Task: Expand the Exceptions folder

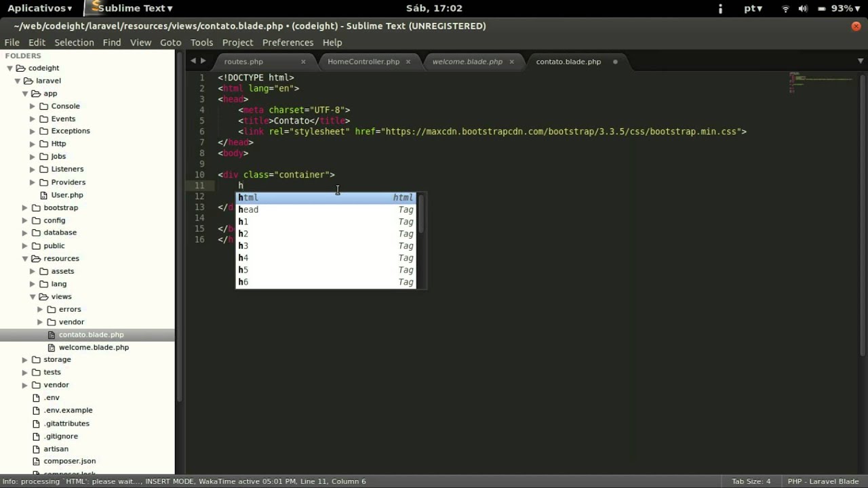Action: pos(33,131)
